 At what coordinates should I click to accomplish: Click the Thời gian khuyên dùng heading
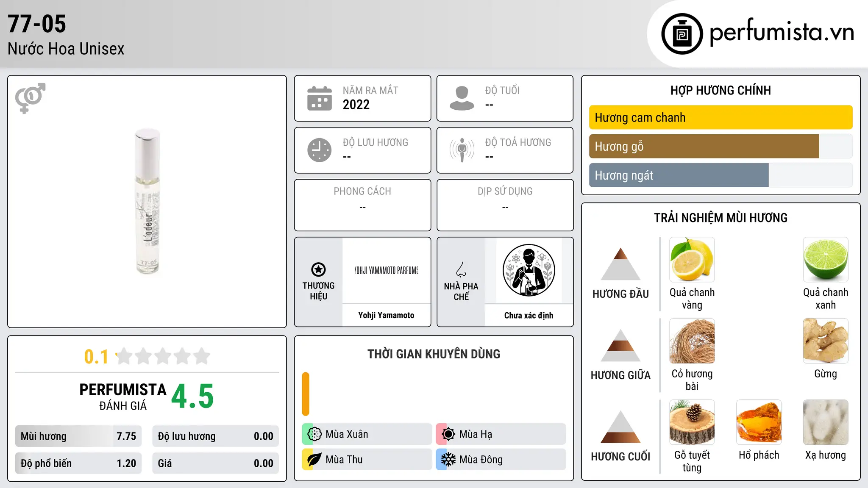(434, 354)
